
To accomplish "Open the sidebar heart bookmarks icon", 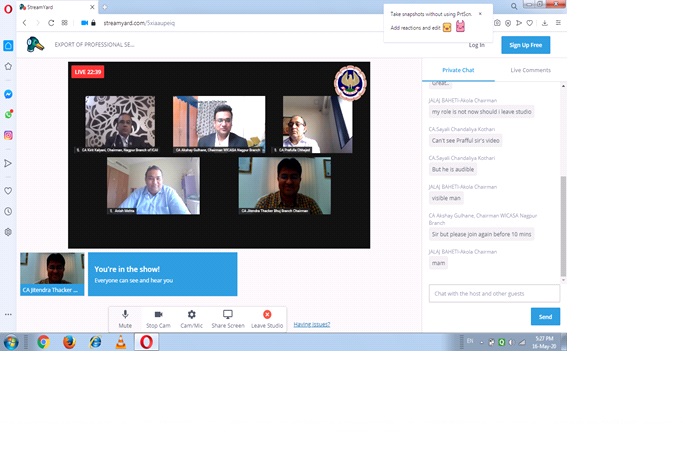I will (x=8, y=191).
